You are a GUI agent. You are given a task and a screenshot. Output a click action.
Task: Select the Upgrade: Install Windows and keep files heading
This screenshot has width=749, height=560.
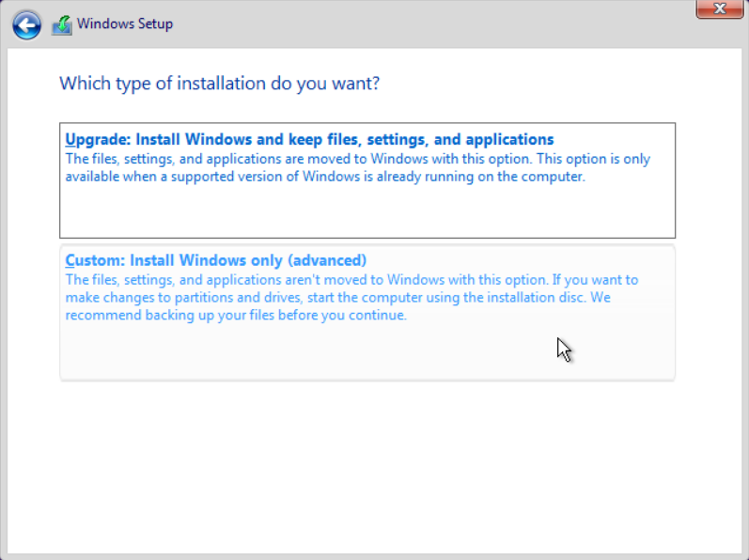click(x=309, y=139)
